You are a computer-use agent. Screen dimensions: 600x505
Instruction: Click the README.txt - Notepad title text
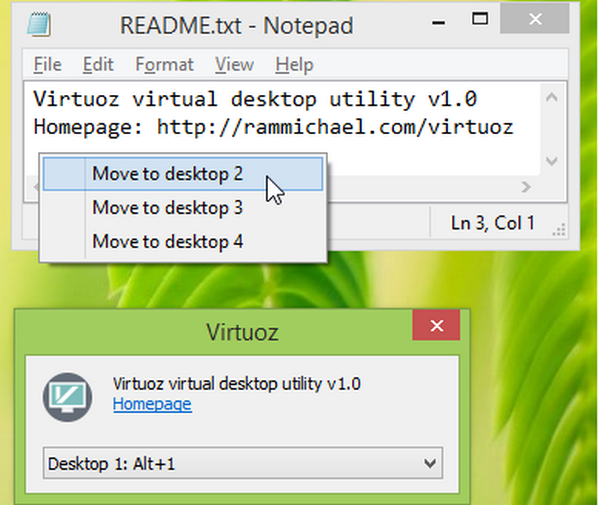click(236, 25)
